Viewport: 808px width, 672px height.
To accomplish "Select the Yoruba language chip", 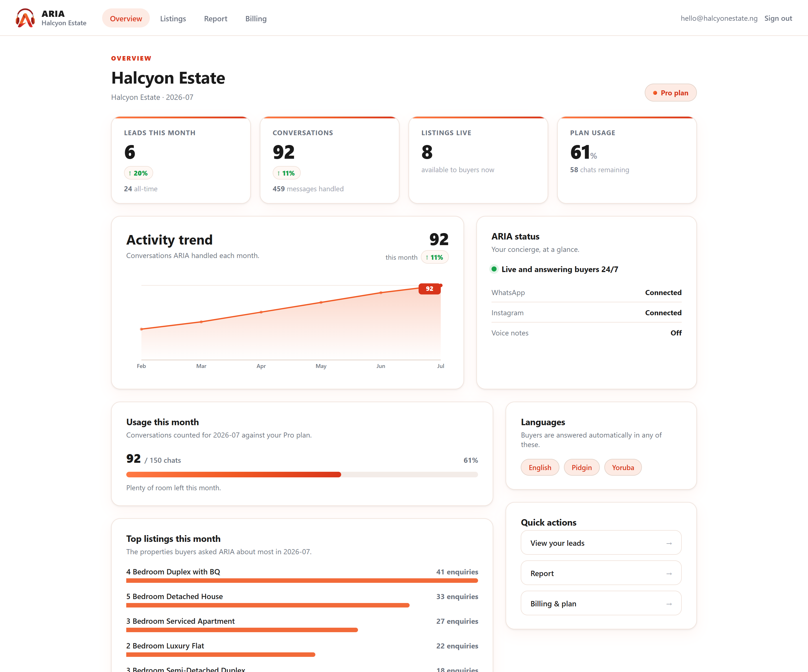I will click(623, 467).
